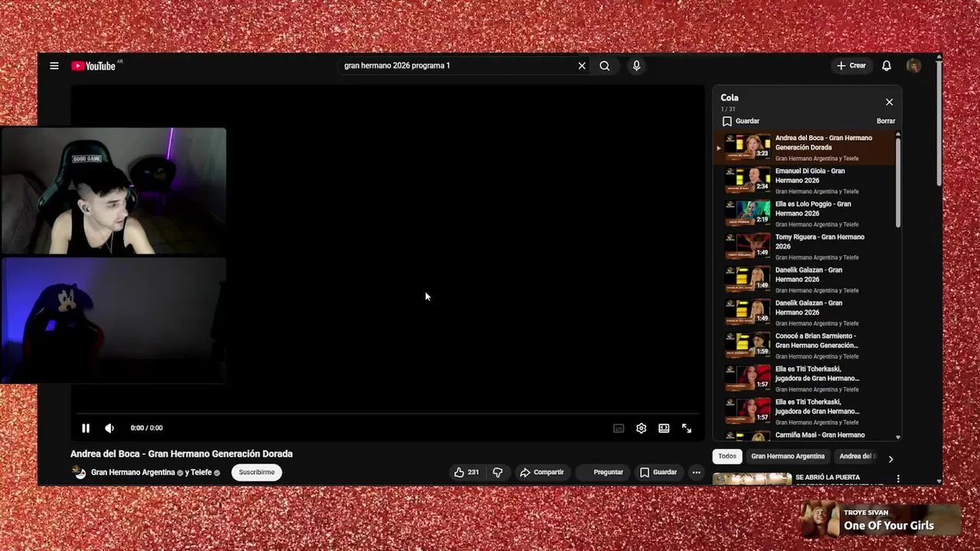
Task: Open the account avatar menu
Action: [x=913, y=66]
